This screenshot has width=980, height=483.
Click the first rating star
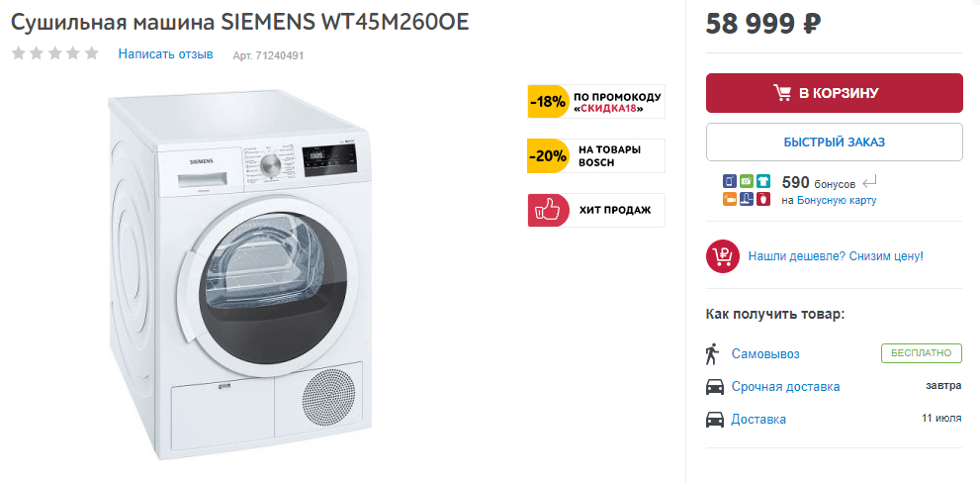[x=18, y=53]
